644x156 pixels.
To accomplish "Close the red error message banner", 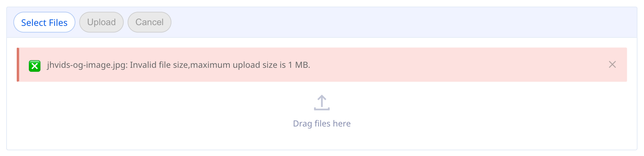I will pyautogui.click(x=612, y=65).
